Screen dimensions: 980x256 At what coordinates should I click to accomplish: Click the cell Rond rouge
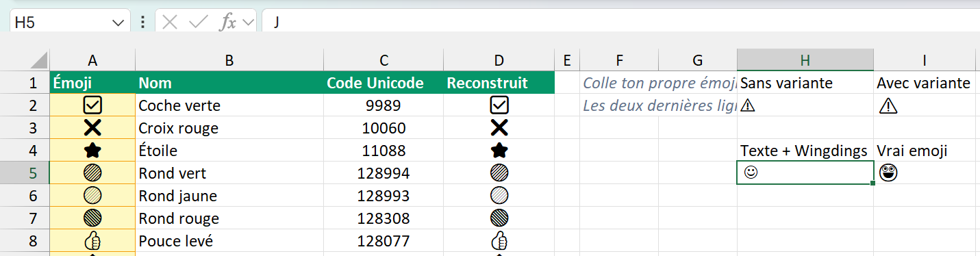coord(229,218)
